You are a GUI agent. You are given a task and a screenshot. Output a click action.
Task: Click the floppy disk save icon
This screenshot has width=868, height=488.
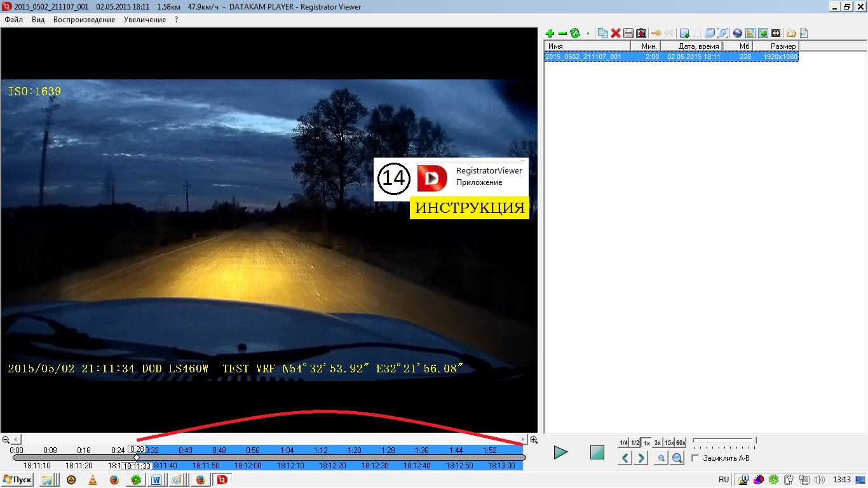(x=628, y=33)
